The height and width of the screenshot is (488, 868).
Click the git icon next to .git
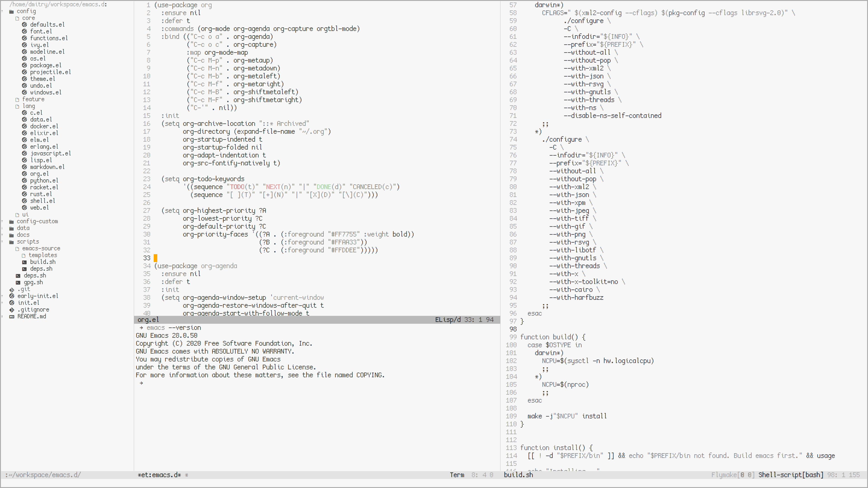12,289
